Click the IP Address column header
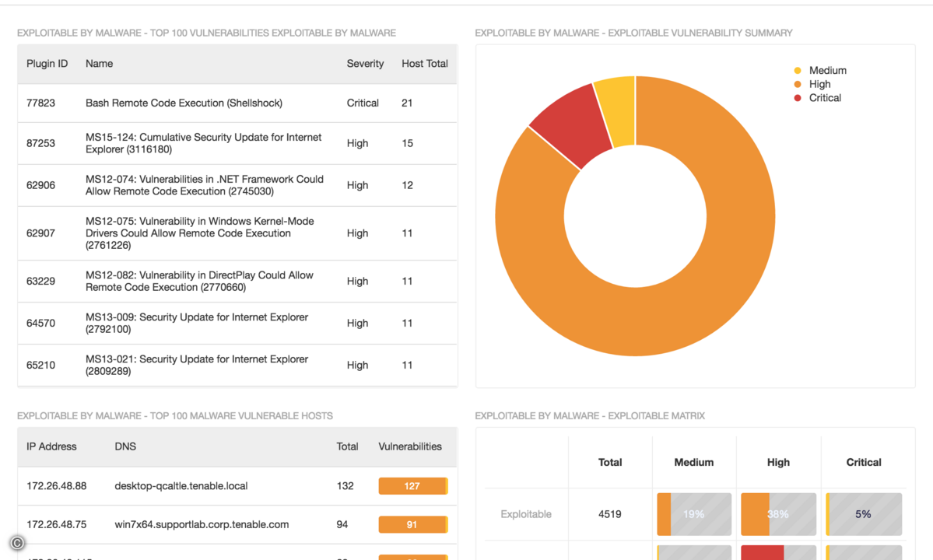 tap(51, 446)
